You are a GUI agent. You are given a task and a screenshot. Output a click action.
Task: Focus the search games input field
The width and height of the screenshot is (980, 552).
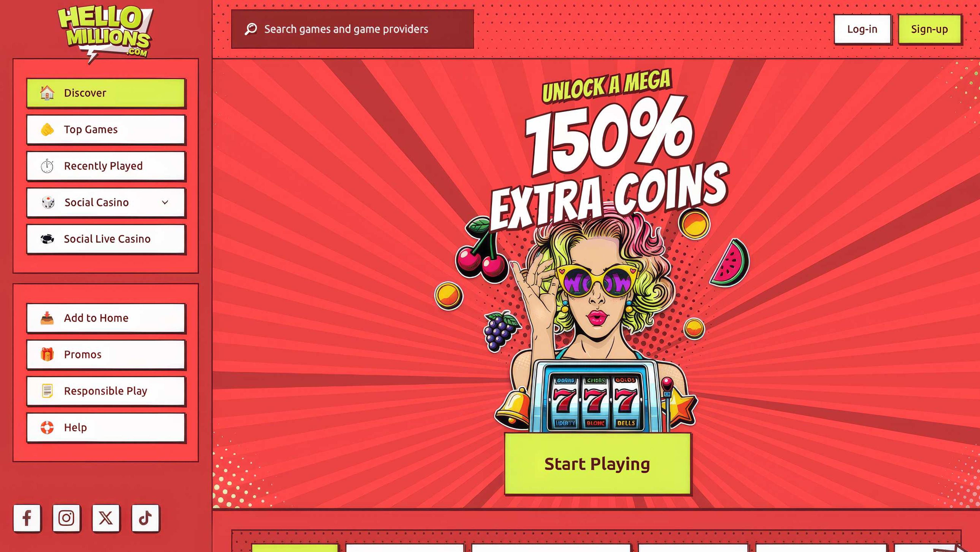coord(352,29)
